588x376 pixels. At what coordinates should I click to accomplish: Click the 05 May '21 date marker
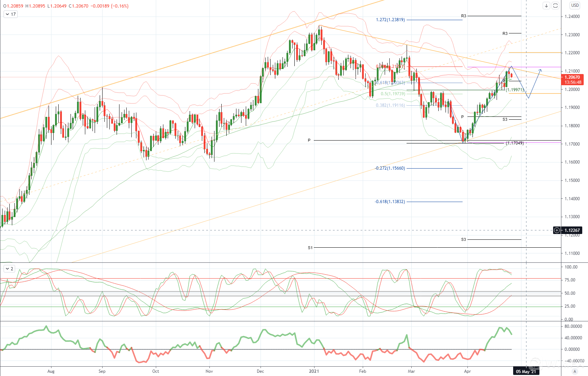click(526, 371)
